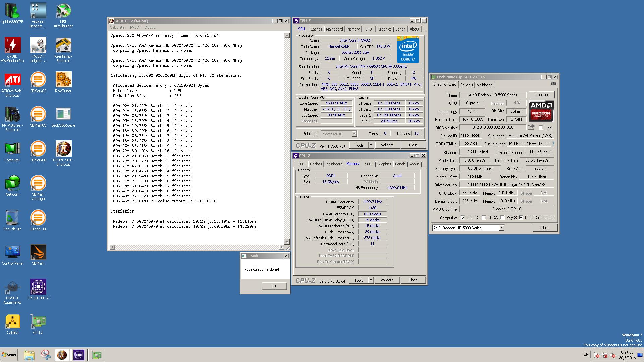Click Validate in lower CPU-Z window

(x=387, y=280)
